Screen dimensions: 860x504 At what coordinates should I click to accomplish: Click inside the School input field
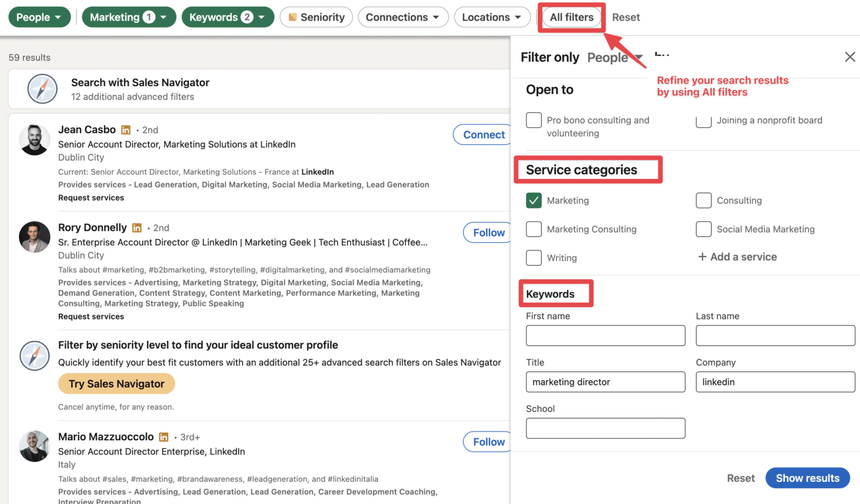pos(605,428)
